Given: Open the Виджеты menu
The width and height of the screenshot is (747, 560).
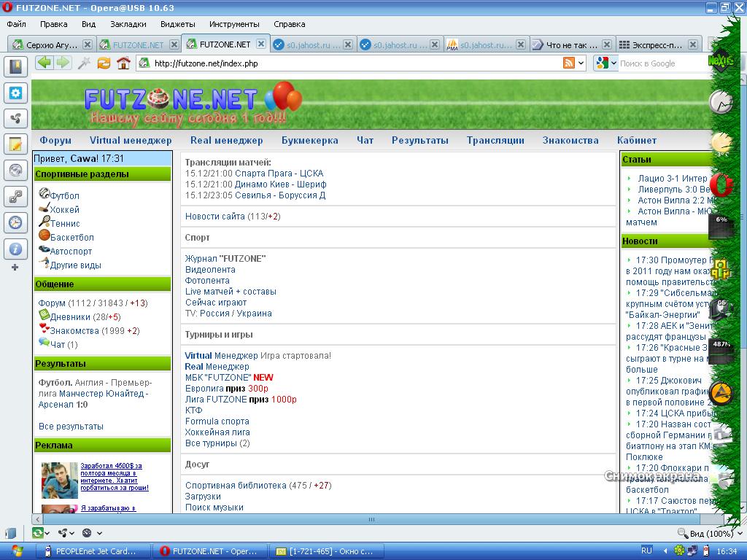Looking at the screenshot, I should 178,24.
